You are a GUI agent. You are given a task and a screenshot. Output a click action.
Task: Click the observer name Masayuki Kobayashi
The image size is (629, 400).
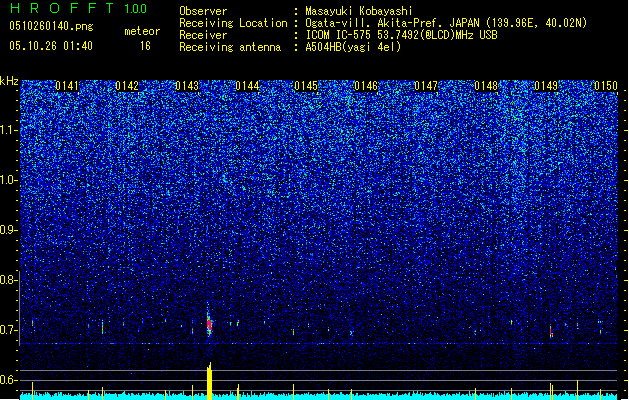coord(359,11)
